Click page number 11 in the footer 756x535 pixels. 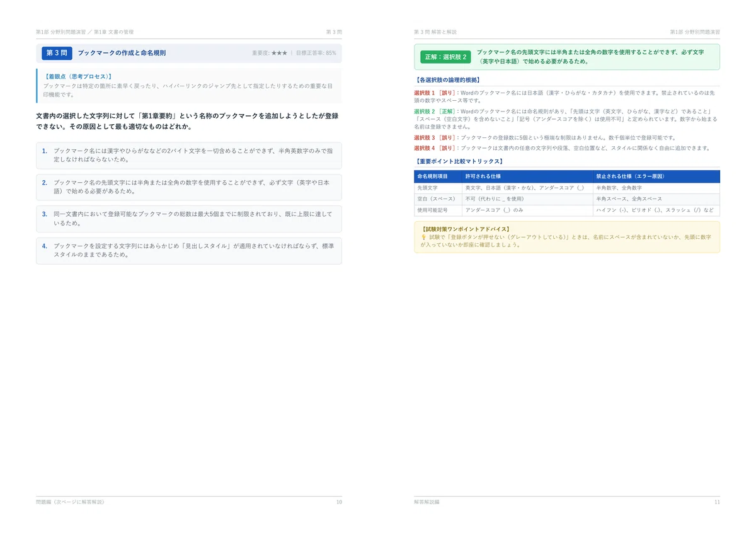pos(717,502)
